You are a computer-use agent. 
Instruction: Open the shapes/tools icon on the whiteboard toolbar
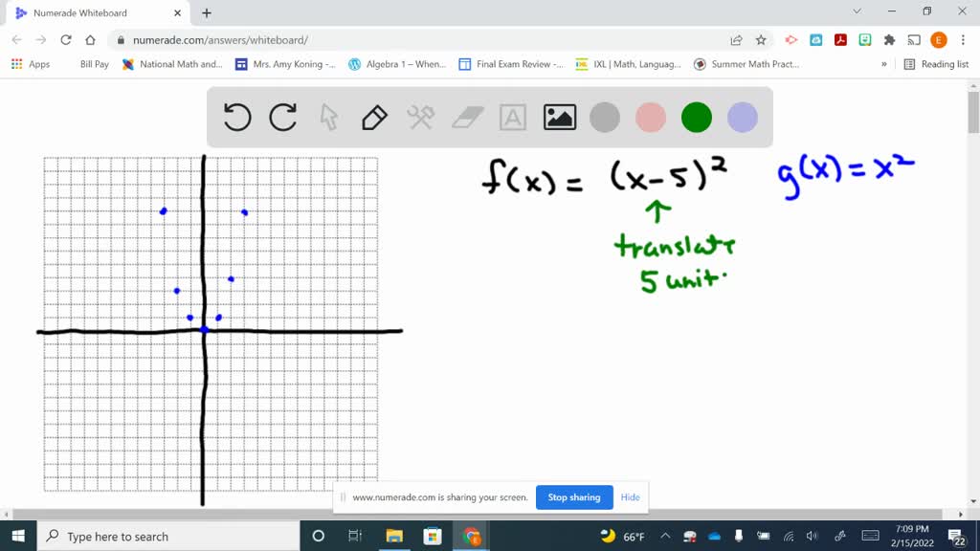pos(419,117)
